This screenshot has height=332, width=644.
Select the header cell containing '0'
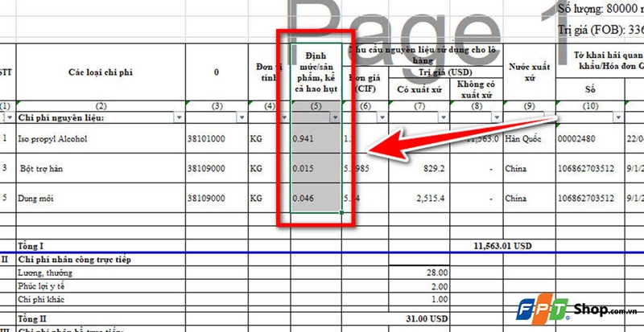(217, 72)
